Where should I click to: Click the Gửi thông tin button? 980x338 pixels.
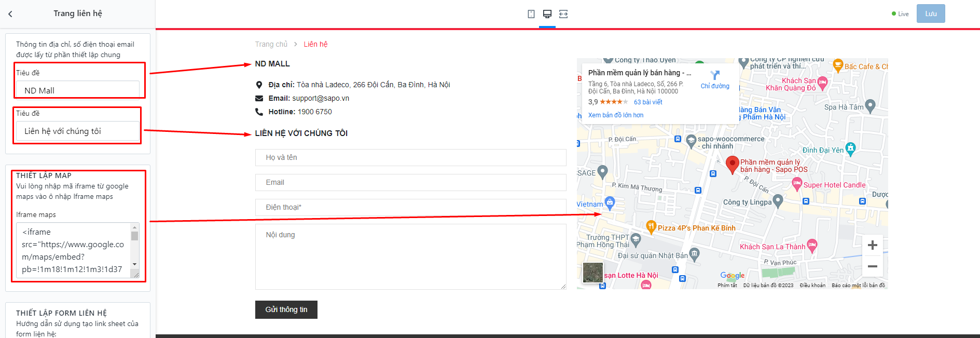coord(286,309)
